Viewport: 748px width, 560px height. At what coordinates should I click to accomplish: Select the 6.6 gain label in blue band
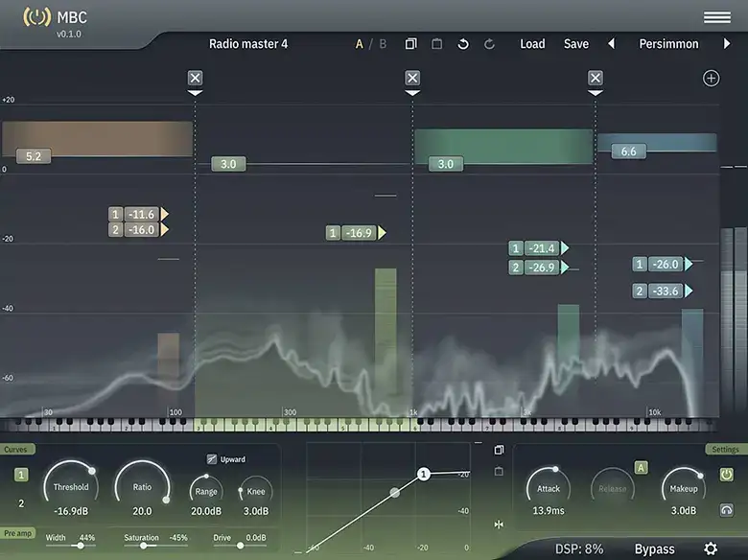pyautogui.click(x=629, y=152)
